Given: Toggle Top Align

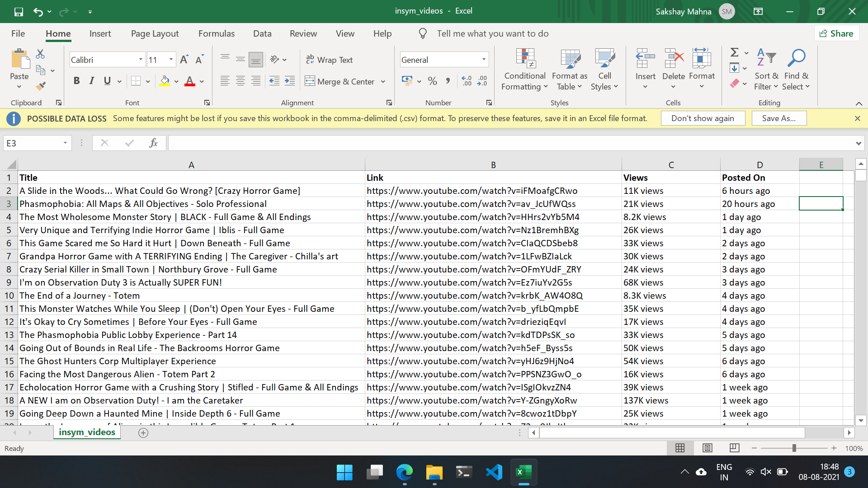Looking at the screenshot, I should pyautogui.click(x=225, y=59).
